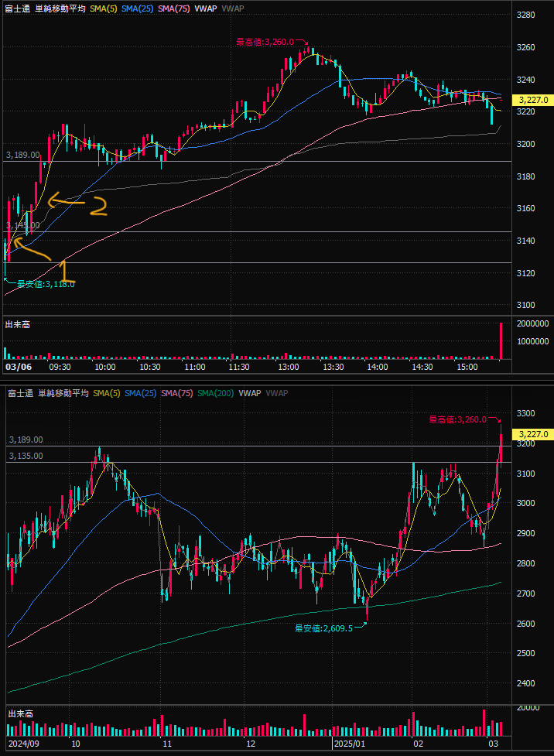
Task: Click the 3,145.00 horizontal line label
Action: [22, 225]
